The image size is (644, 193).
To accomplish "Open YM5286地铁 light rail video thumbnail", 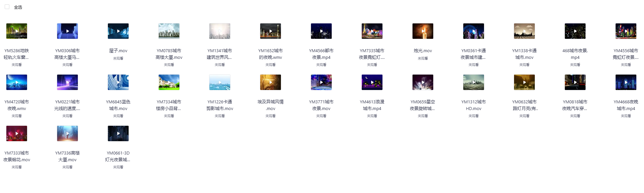I will click(17, 31).
